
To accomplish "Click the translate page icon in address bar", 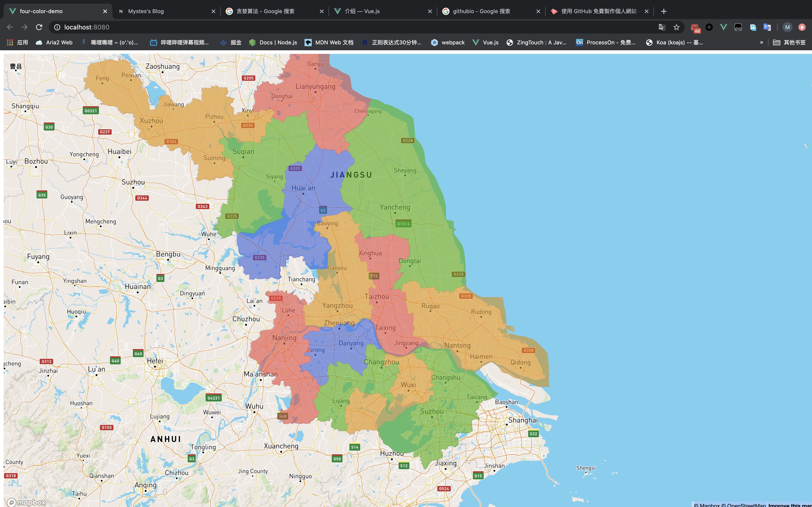I will click(662, 27).
